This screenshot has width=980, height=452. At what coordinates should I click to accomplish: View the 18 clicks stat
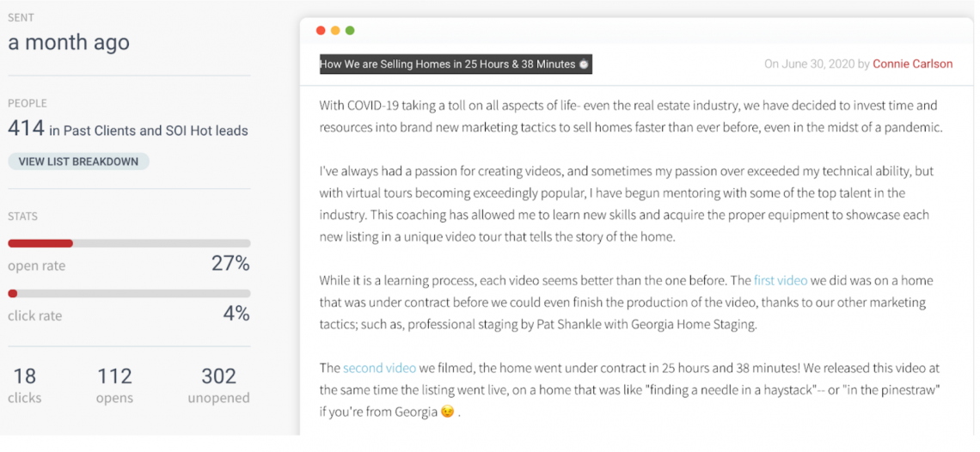tap(25, 385)
